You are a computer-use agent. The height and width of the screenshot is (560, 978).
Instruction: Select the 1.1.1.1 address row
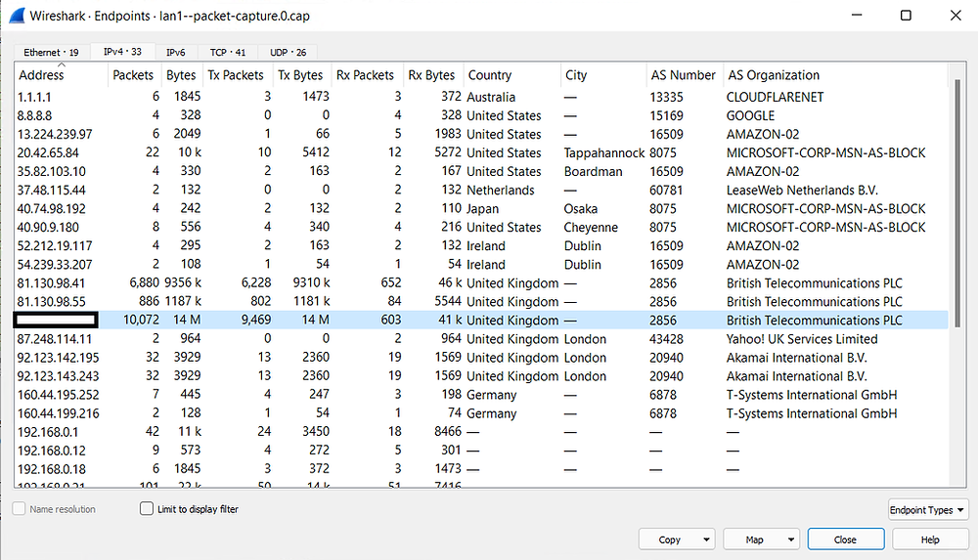[481, 97]
